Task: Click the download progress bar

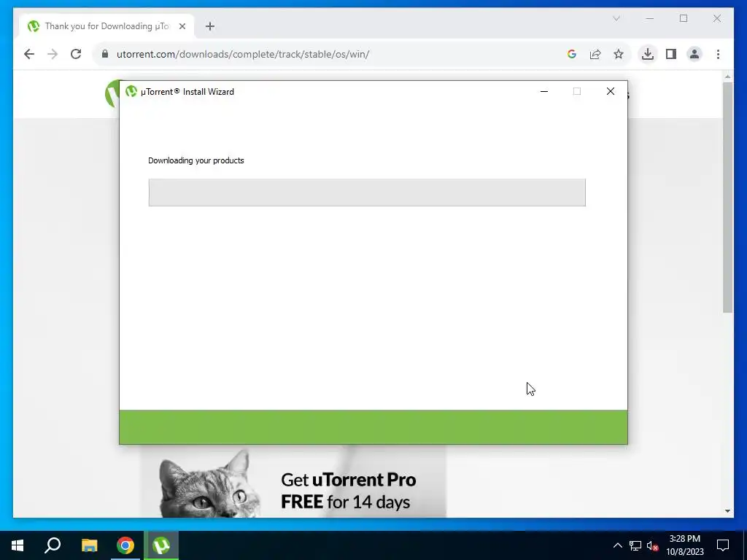Action: [367, 192]
